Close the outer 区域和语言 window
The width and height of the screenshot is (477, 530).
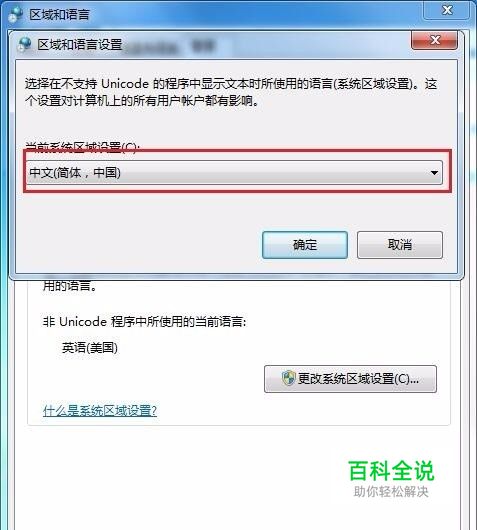pyautogui.click(x=447, y=10)
